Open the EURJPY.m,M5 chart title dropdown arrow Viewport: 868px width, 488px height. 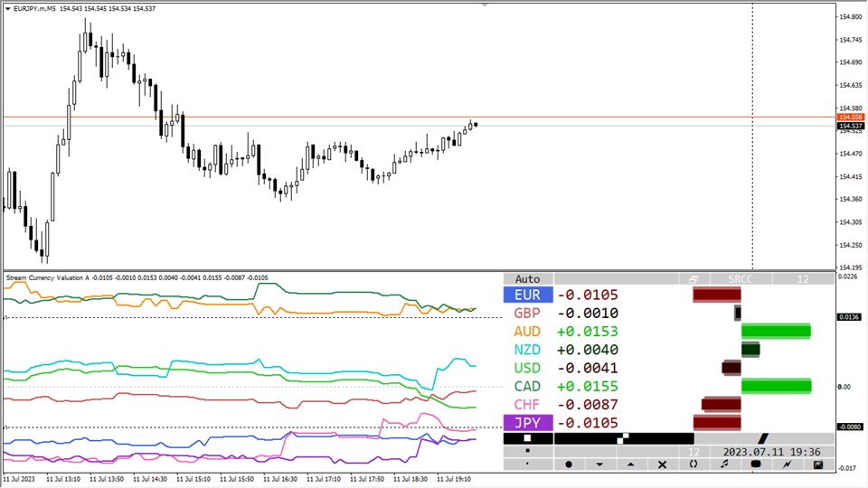pyautogui.click(x=8, y=9)
